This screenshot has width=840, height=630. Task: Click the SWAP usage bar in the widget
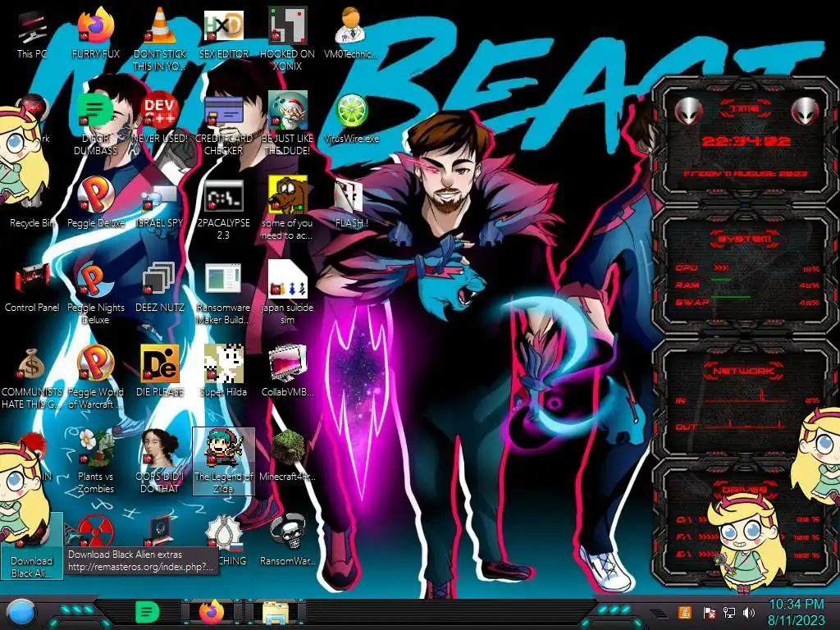(731, 296)
